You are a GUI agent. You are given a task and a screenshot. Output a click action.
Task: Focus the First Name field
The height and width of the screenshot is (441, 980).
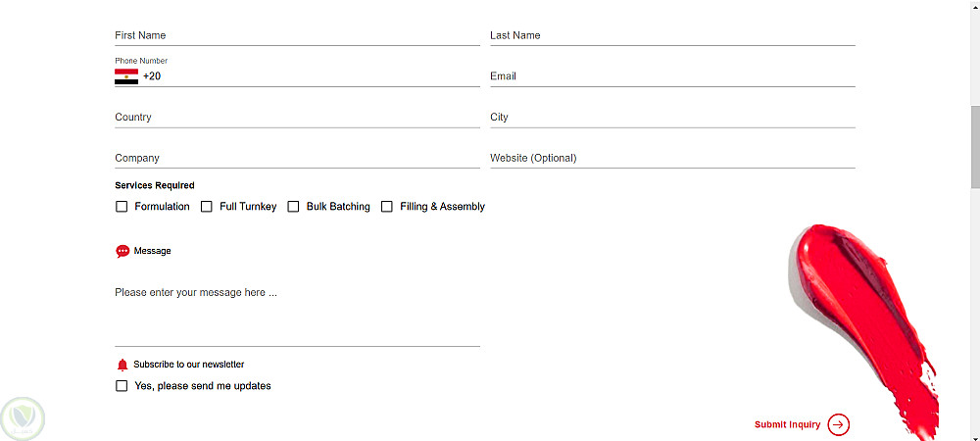point(297,35)
